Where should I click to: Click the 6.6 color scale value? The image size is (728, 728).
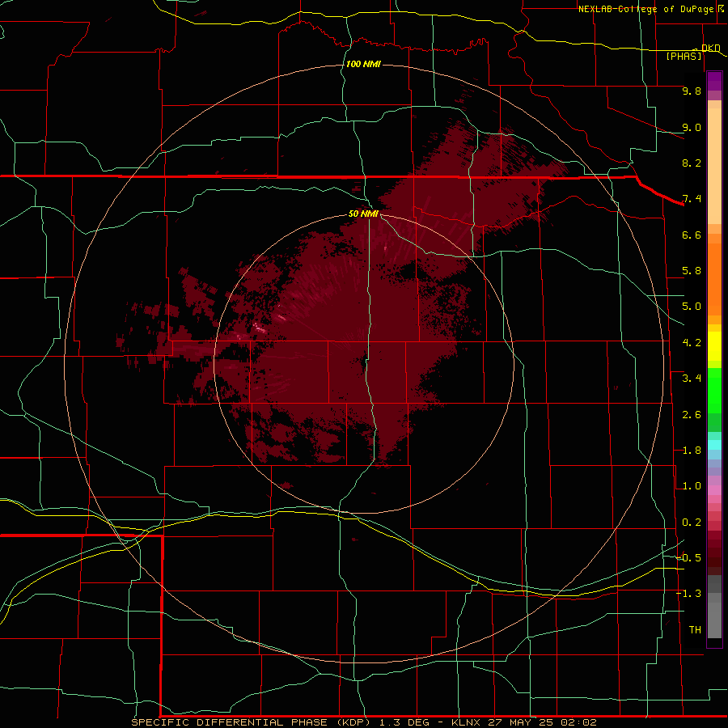(692, 235)
